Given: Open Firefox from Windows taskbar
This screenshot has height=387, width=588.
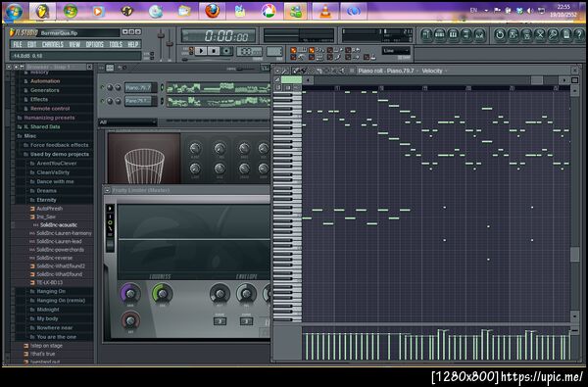Looking at the screenshot, I should point(213,11).
